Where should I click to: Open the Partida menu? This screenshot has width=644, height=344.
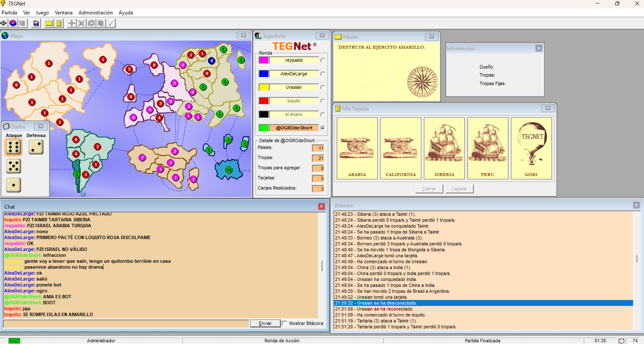pyautogui.click(x=9, y=13)
